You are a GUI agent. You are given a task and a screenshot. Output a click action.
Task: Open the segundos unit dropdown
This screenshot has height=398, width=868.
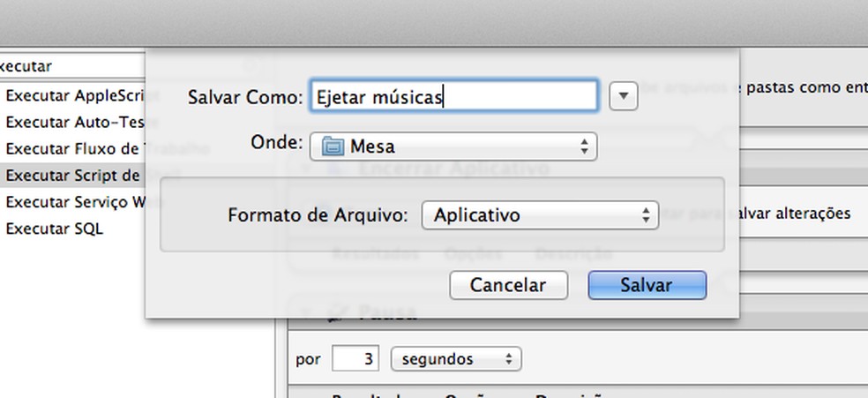(456, 358)
